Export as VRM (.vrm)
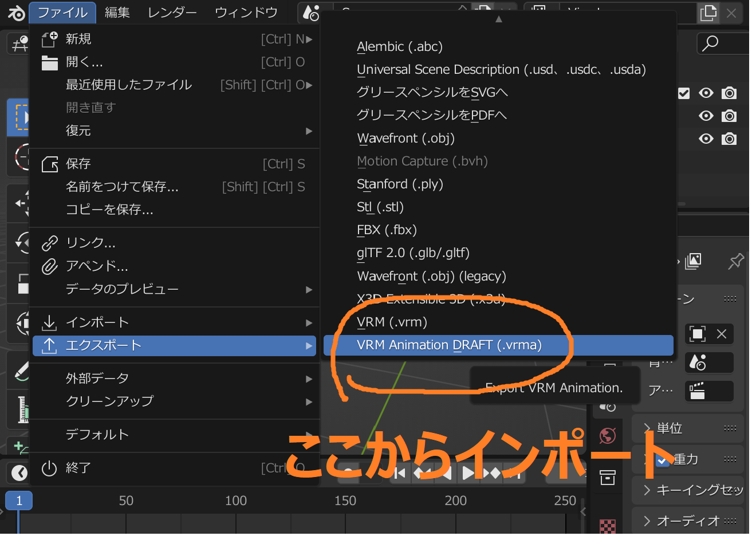 (x=498, y=322)
